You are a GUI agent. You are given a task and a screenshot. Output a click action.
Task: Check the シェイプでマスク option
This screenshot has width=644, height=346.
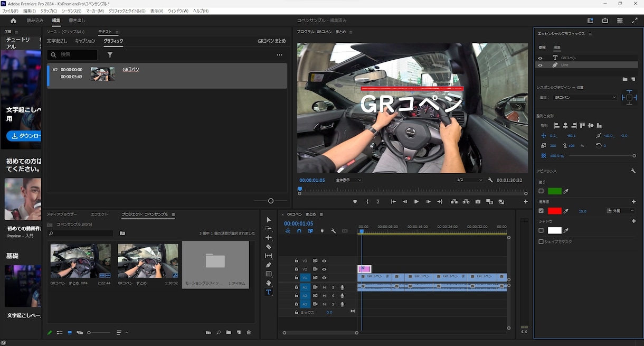click(541, 241)
